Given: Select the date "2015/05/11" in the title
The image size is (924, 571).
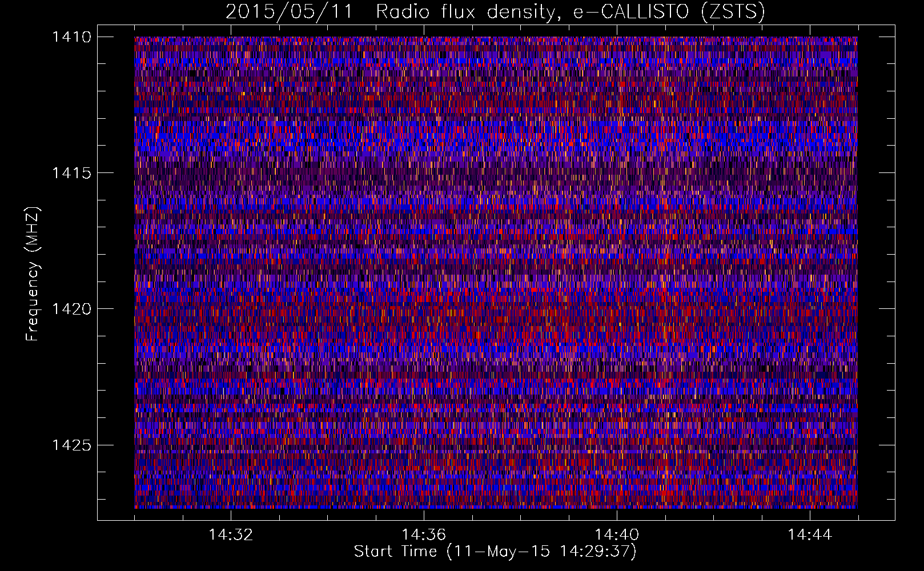Looking at the screenshot, I should tap(290, 11).
